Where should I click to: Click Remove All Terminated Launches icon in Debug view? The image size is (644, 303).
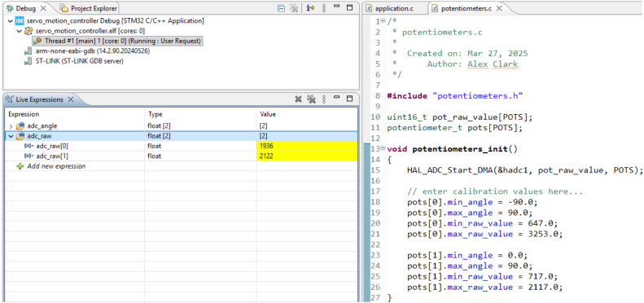[x=294, y=8]
